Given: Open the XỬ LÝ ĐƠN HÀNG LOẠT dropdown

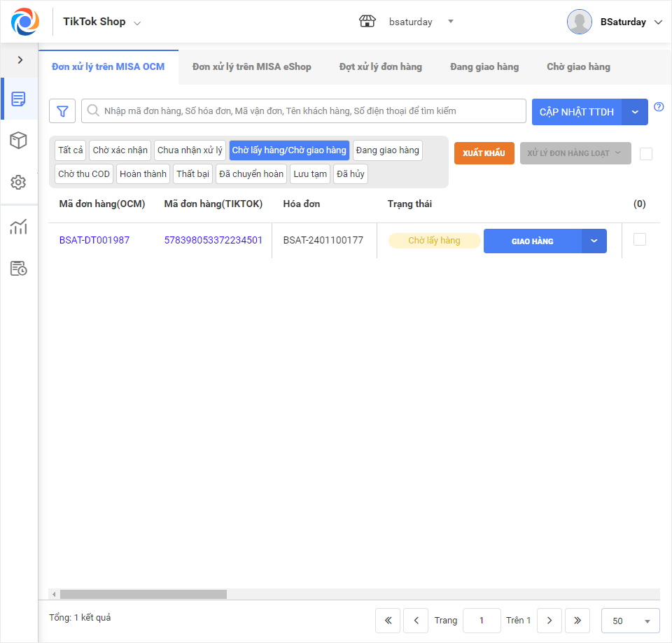Looking at the screenshot, I should (x=575, y=153).
